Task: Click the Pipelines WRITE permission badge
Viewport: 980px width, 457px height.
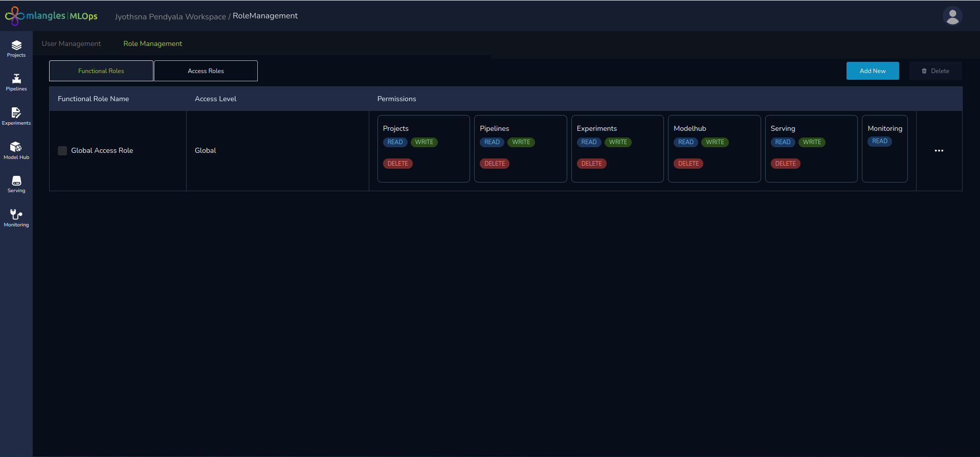Action: [521, 143]
